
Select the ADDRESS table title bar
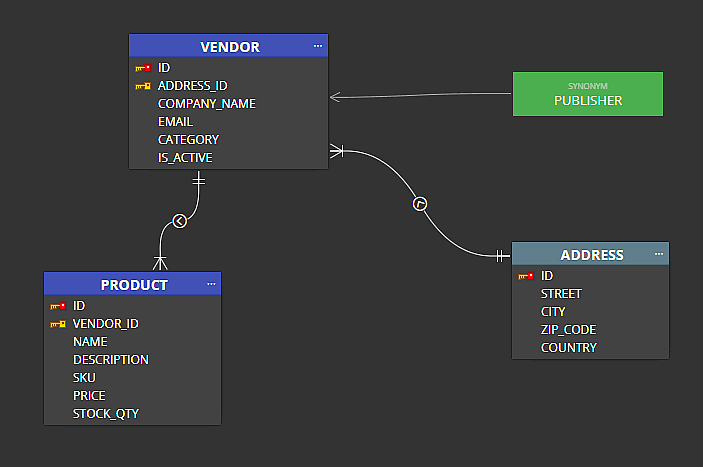click(591, 255)
